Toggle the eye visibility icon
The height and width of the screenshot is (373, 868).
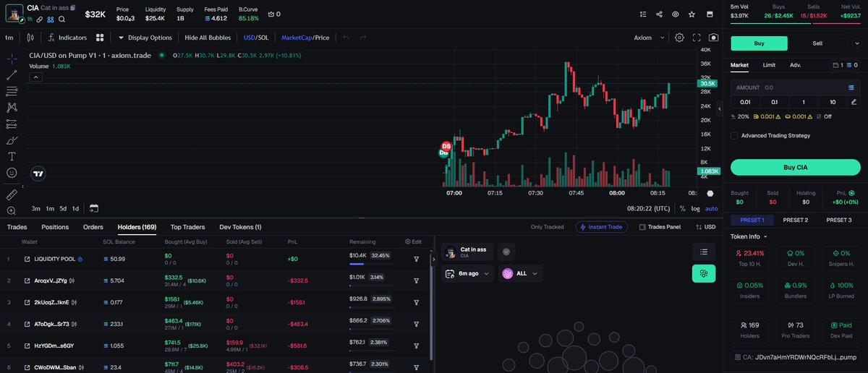676,14
